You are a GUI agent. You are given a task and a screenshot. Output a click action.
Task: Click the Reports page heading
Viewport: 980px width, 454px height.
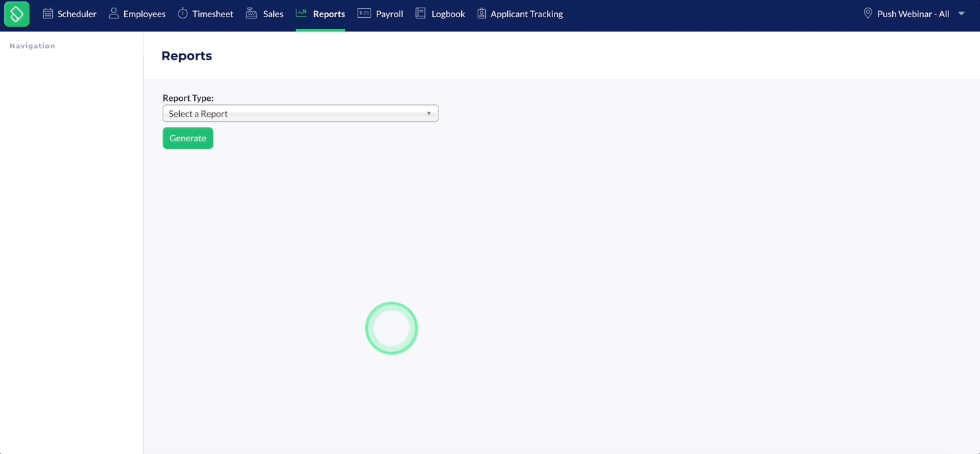point(187,56)
